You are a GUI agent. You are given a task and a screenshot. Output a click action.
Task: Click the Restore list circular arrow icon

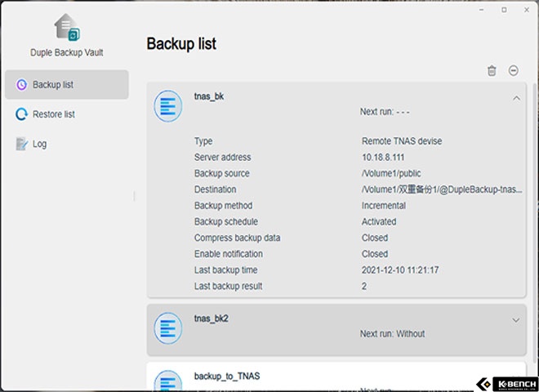pos(22,114)
